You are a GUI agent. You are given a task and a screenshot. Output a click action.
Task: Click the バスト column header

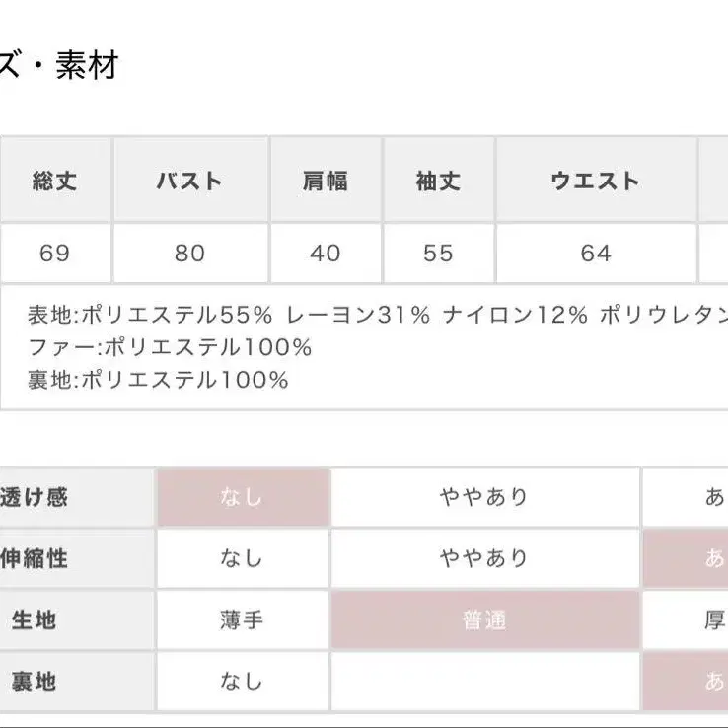(189, 181)
